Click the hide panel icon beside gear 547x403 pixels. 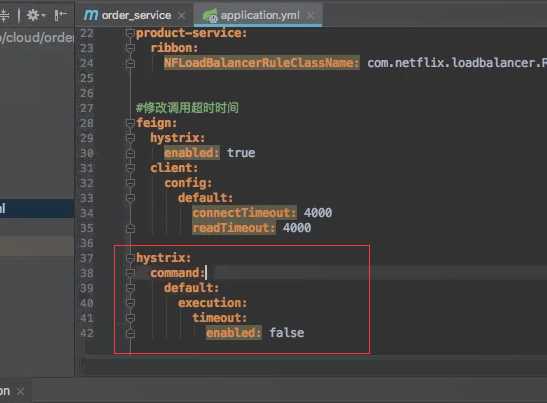[61, 15]
